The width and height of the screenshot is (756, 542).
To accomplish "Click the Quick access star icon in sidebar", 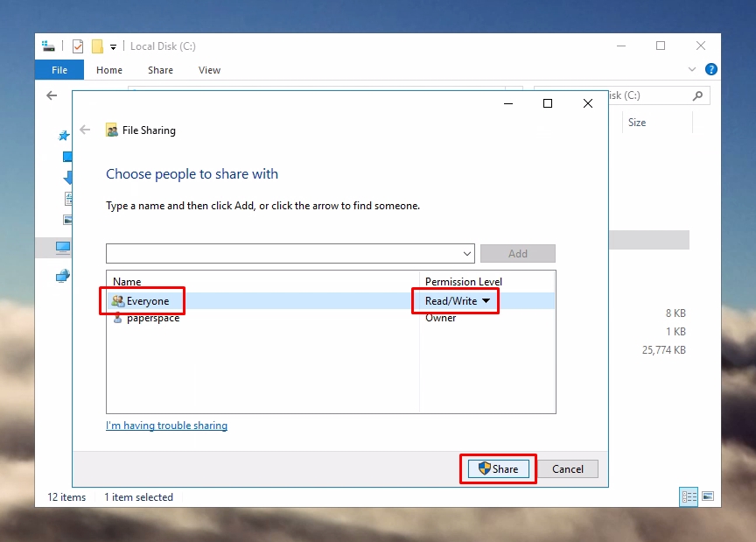I will 64,136.
